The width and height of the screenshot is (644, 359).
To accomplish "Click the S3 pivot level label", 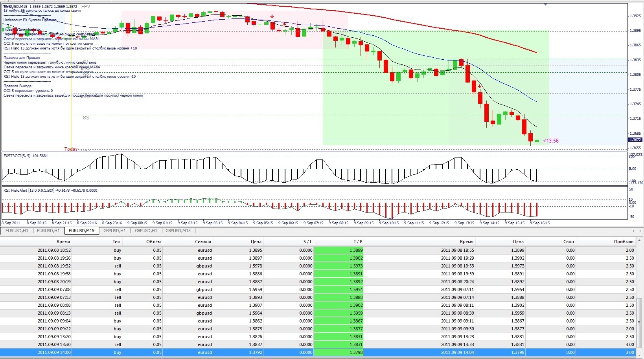I will 86,118.
